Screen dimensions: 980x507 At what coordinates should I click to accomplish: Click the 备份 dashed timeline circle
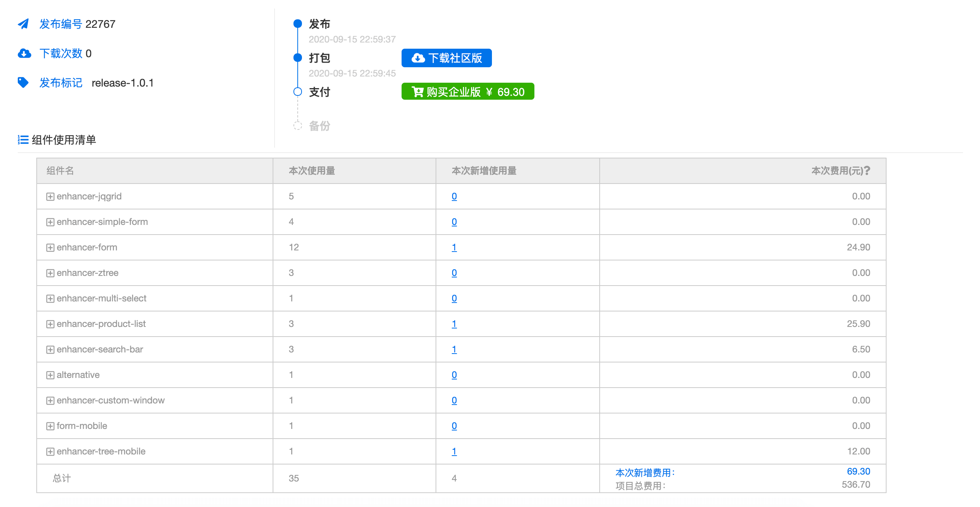click(297, 126)
